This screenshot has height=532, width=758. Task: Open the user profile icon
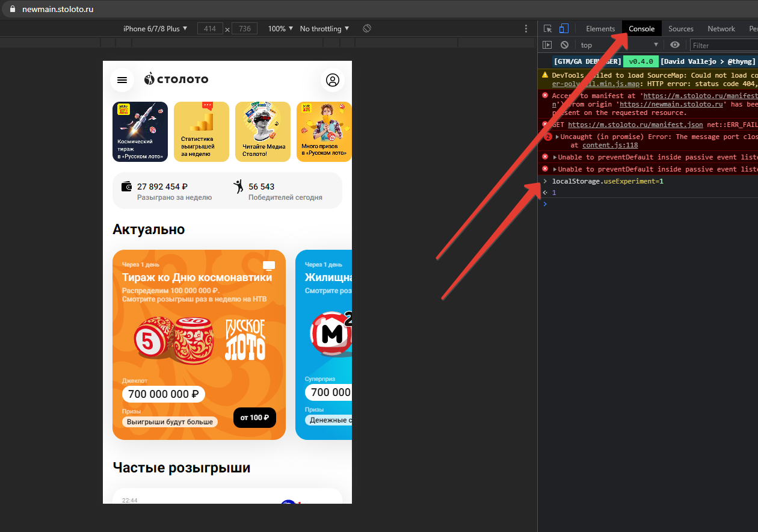click(x=333, y=80)
